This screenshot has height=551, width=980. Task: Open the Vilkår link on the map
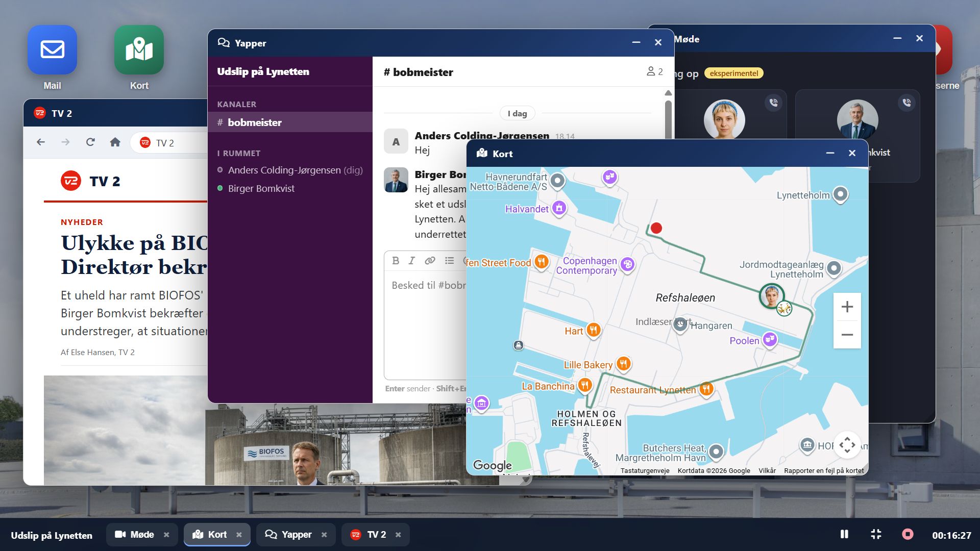tap(767, 470)
